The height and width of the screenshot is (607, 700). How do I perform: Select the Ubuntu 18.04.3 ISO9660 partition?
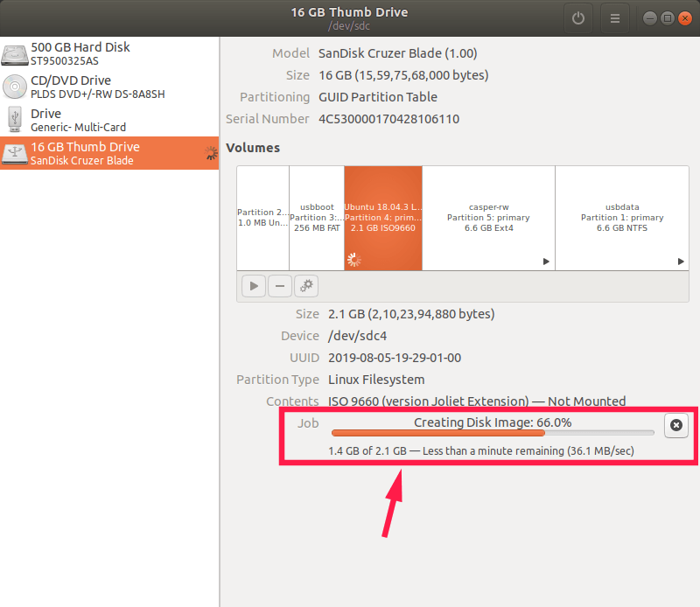(382, 218)
